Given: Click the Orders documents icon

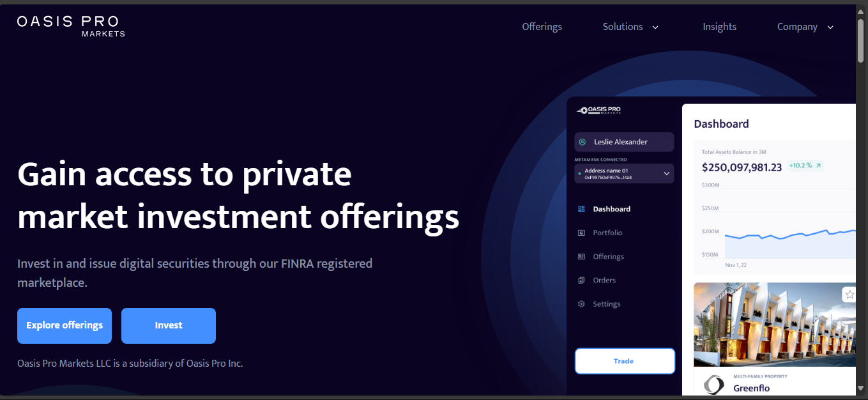Looking at the screenshot, I should pyautogui.click(x=581, y=281).
